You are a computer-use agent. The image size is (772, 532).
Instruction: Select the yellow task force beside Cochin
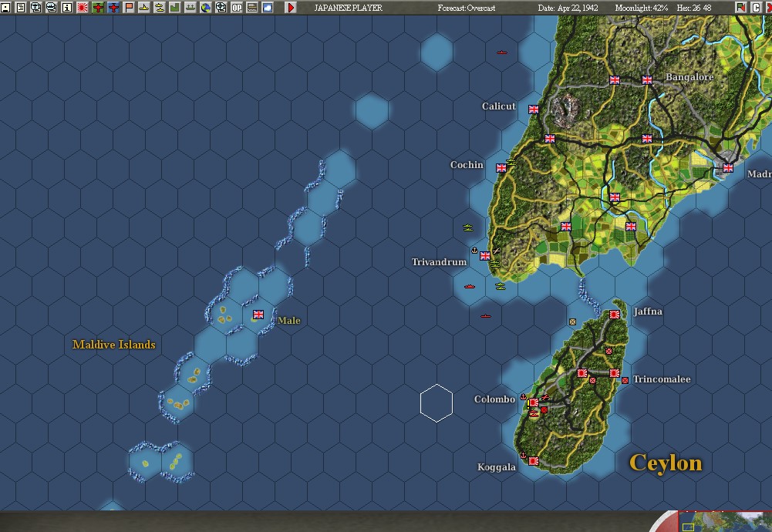(x=511, y=161)
